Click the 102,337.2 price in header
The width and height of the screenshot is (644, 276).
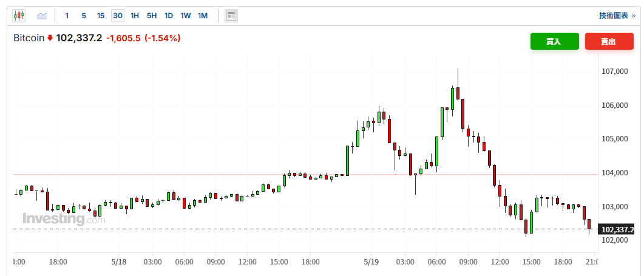(x=79, y=38)
